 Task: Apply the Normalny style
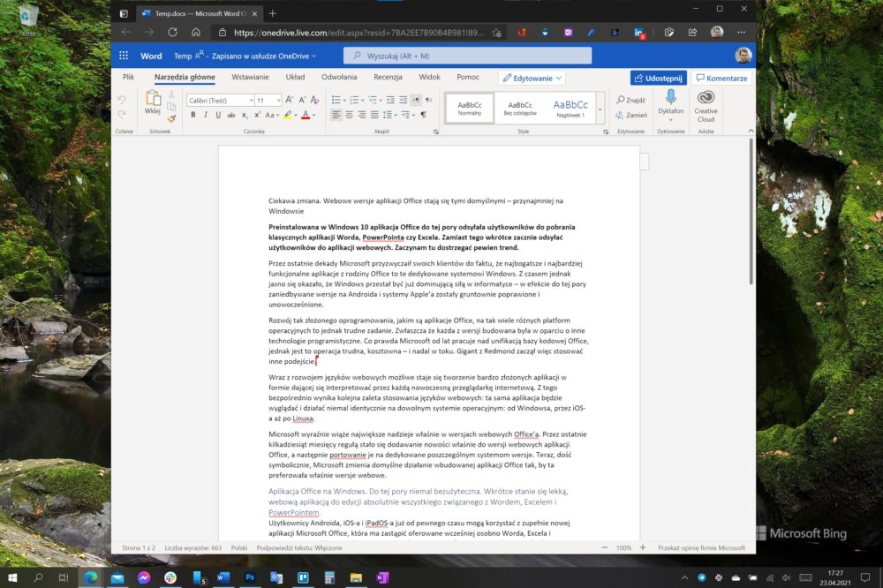(x=470, y=108)
